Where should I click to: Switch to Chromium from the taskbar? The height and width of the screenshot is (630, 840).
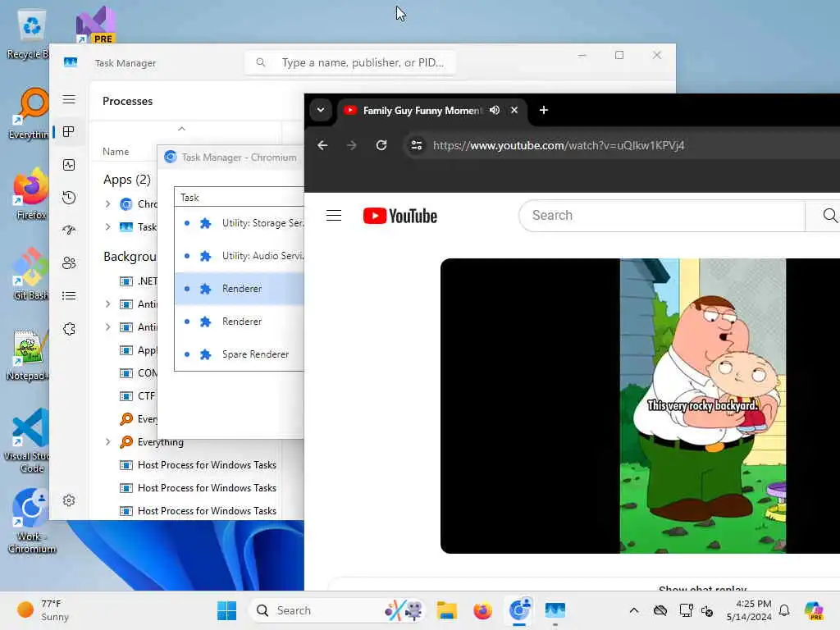(x=519, y=610)
